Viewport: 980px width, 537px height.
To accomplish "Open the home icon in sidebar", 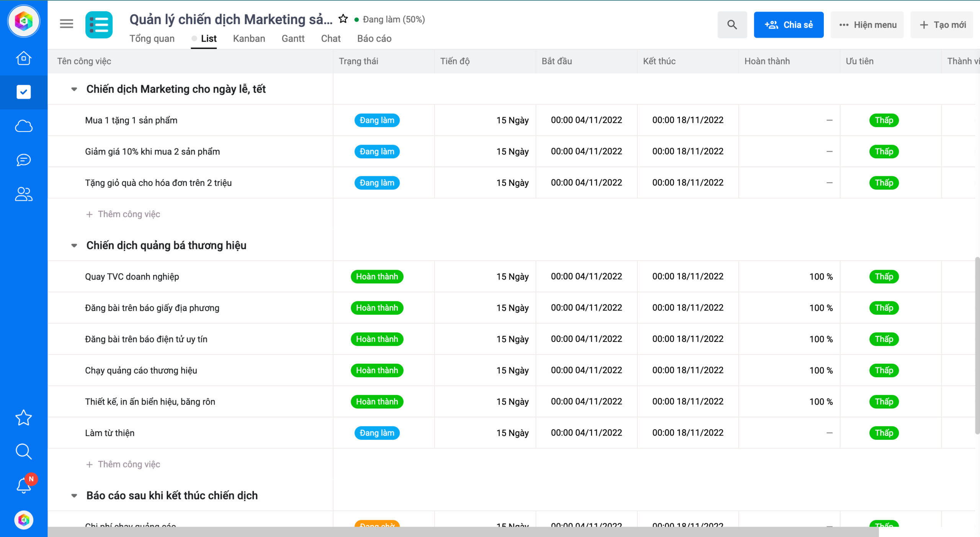I will pyautogui.click(x=24, y=58).
